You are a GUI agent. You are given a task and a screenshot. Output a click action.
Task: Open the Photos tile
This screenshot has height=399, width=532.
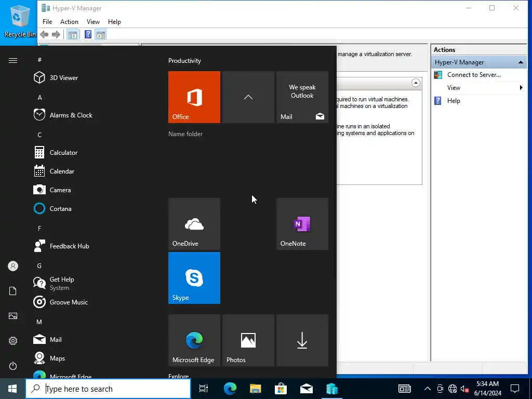pos(248,340)
